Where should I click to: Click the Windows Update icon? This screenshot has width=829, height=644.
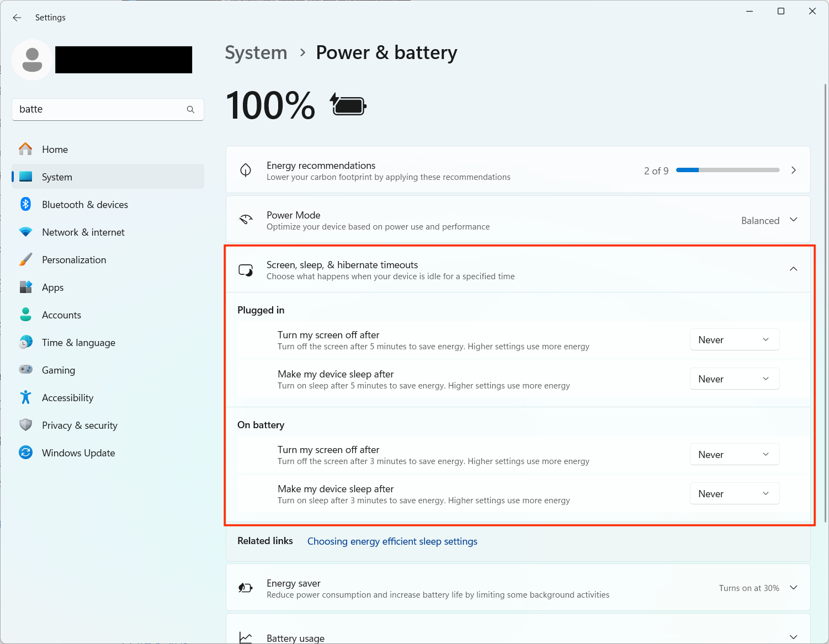click(x=25, y=453)
